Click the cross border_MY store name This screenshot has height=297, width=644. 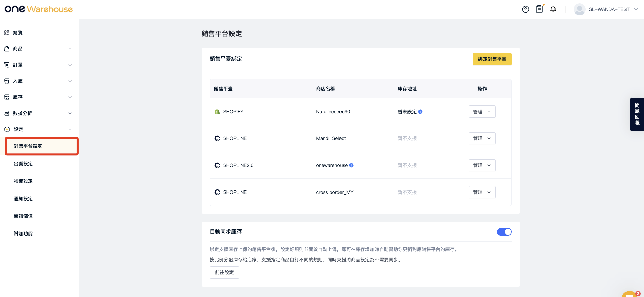[x=335, y=192]
